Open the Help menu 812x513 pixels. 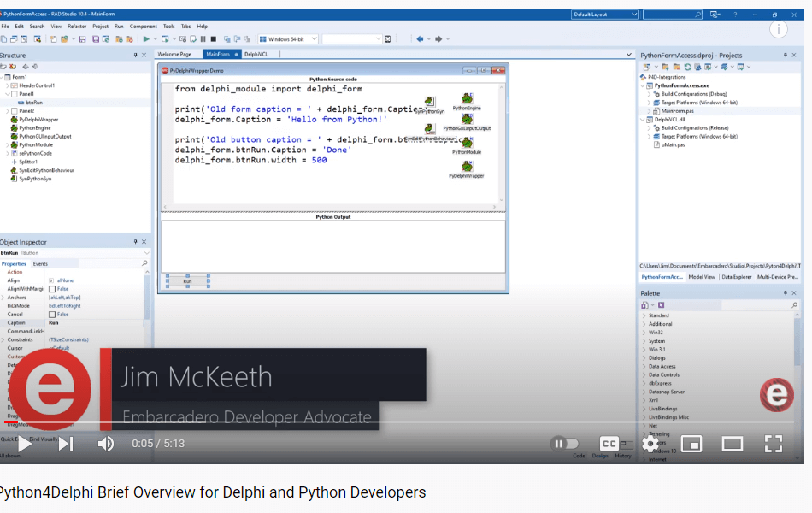[202, 26]
